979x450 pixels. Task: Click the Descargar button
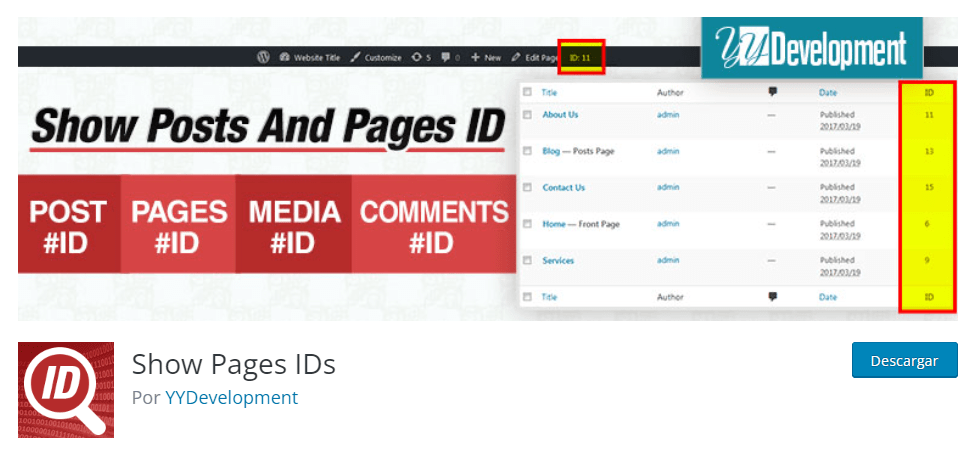pos(904,360)
